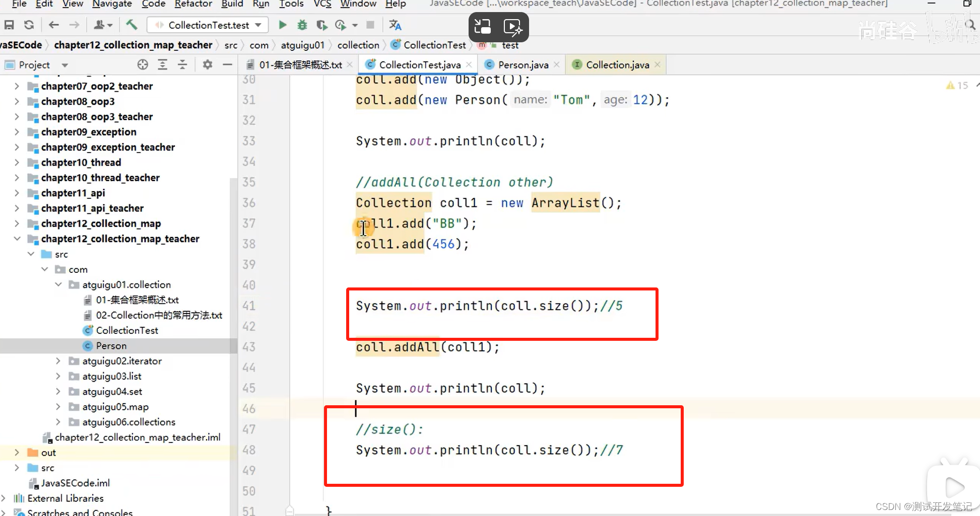
Task: Run with coverage icon
Action: (321, 25)
